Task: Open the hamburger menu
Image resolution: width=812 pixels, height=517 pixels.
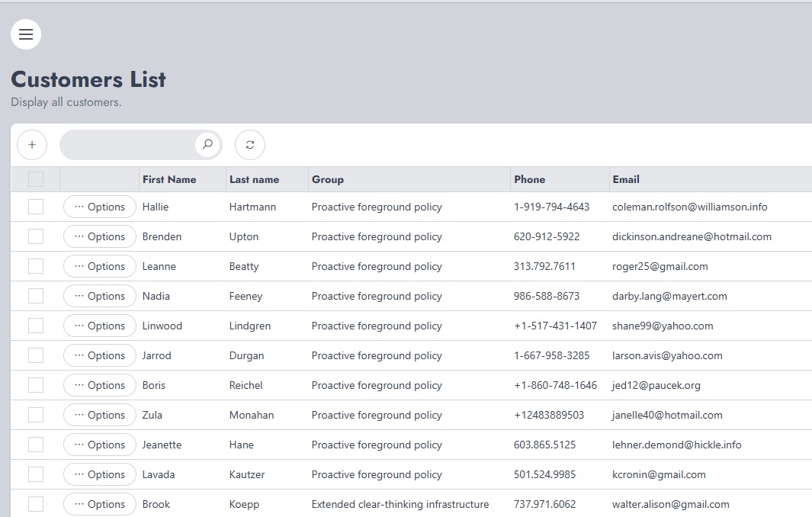Action: [26, 34]
